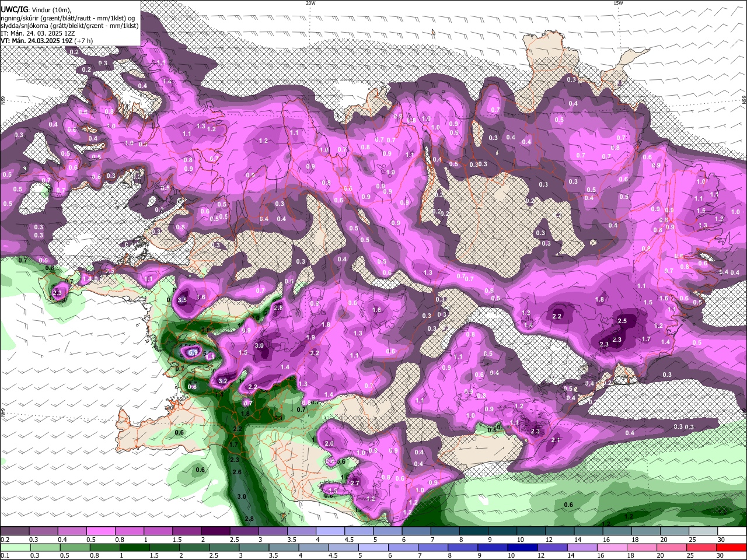Pick the darkest purple swatch between 2 and 2.5
The width and height of the screenshot is (747, 560).
click(x=215, y=531)
